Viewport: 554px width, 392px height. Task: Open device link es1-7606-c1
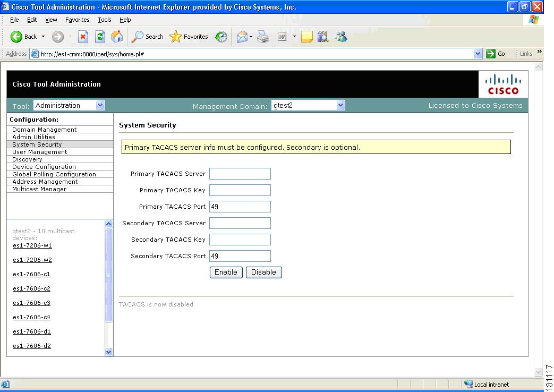coord(31,274)
